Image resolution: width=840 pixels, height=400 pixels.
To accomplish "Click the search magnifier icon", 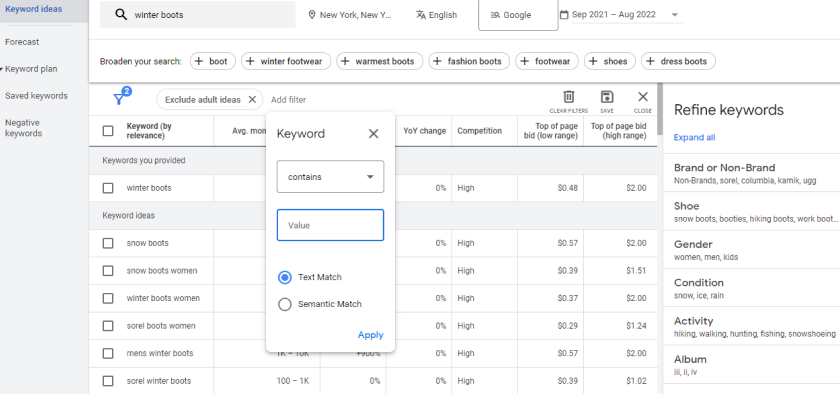I will [121, 16].
